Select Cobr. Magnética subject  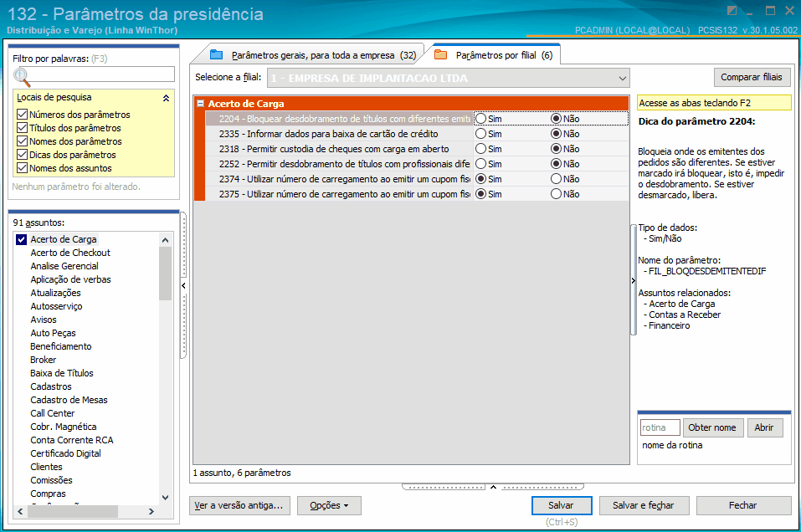[63, 427]
